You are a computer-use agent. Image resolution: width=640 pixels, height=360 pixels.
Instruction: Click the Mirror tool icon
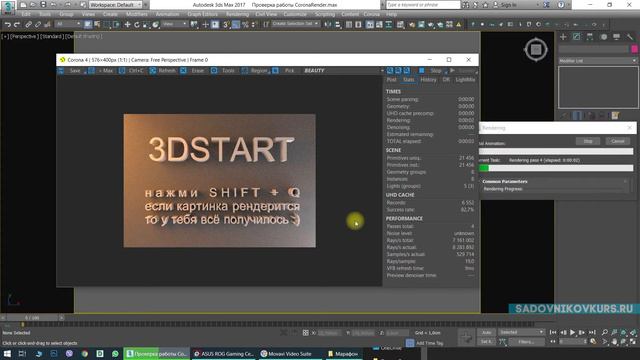click(328, 24)
